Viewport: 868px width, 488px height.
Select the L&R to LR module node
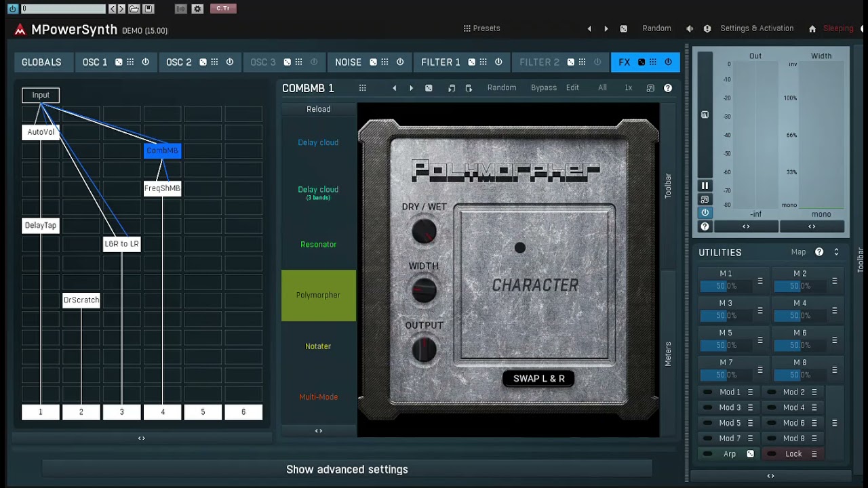click(122, 244)
